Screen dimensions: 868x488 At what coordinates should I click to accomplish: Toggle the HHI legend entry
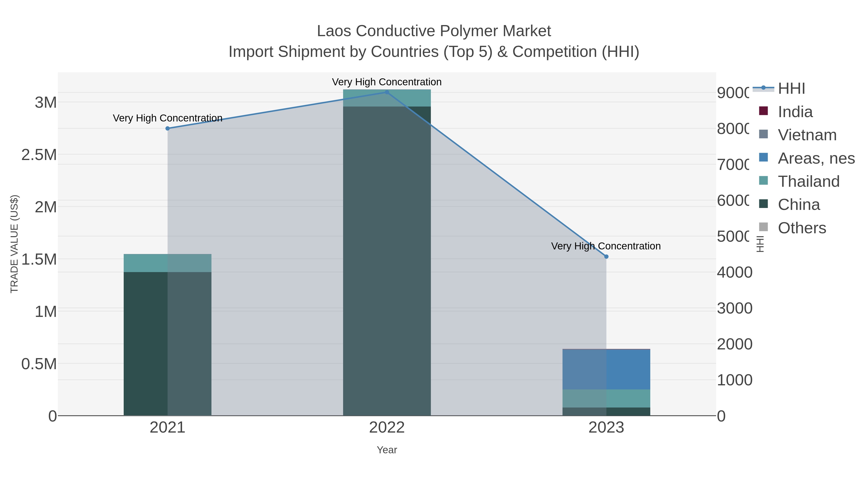[x=779, y=89]
